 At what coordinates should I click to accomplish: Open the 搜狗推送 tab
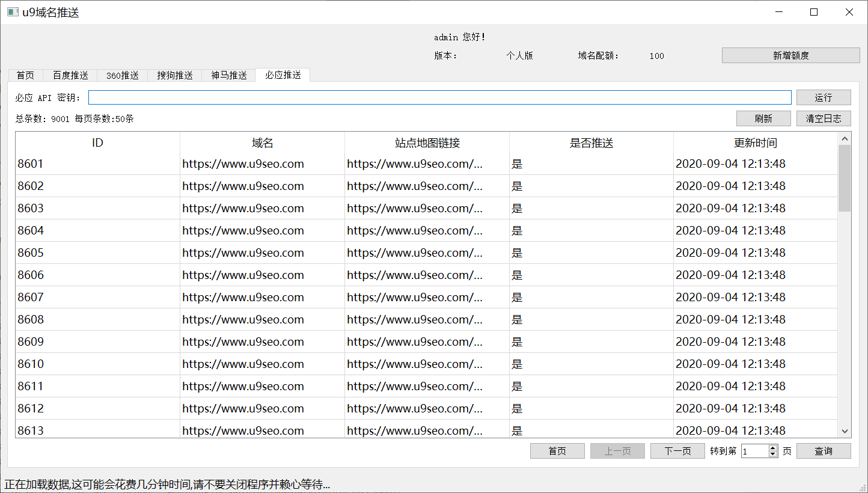[175, 75]
